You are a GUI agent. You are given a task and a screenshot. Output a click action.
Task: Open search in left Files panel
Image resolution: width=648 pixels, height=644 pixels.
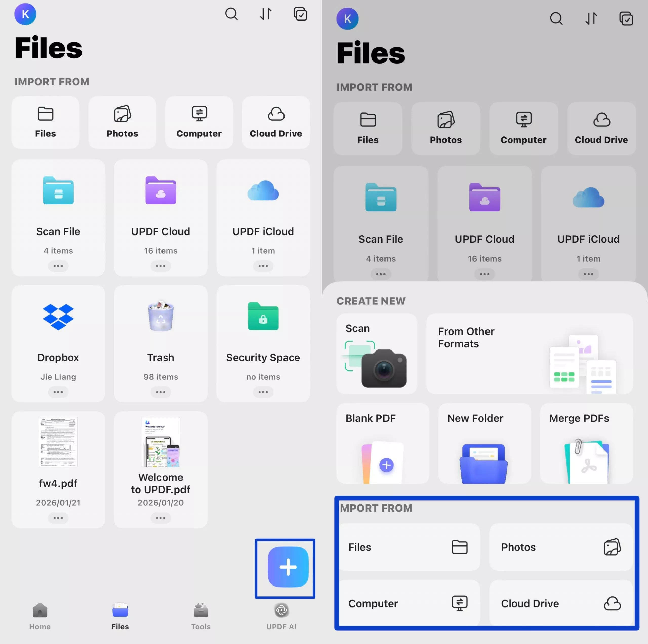pos(231,14)
